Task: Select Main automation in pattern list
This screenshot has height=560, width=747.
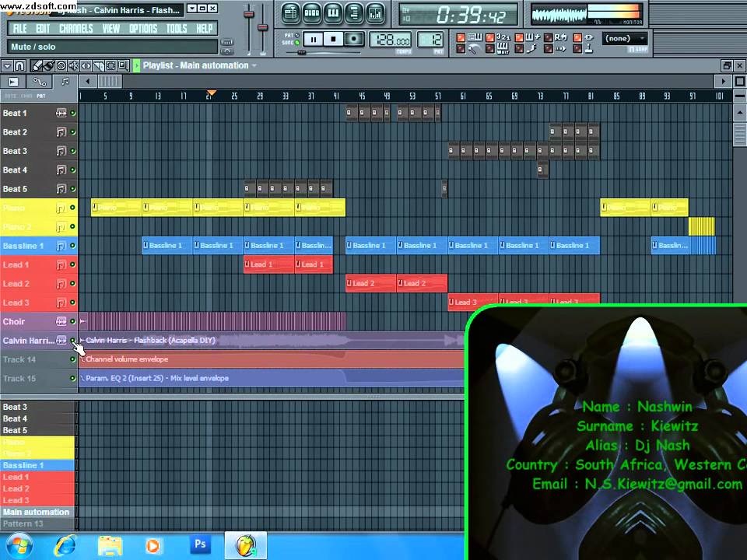Action: click(x=37, y=512)
